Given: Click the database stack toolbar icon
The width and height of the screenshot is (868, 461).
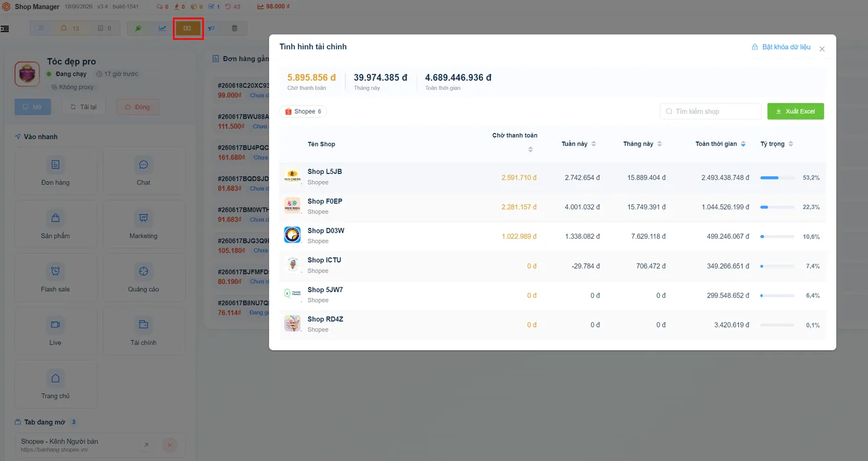Looking at the screenshot, I should (234, 29).
